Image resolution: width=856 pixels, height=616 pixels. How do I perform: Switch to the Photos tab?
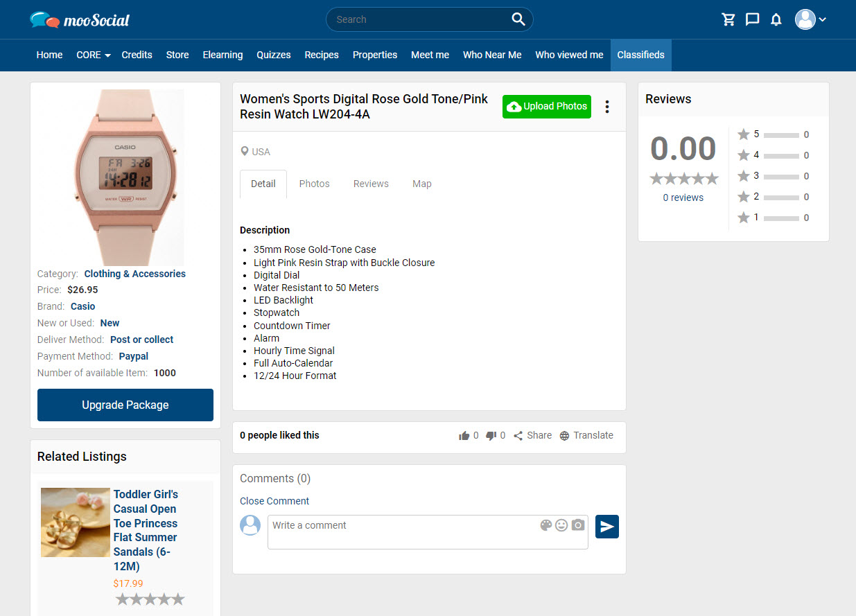tap(315, 184)
